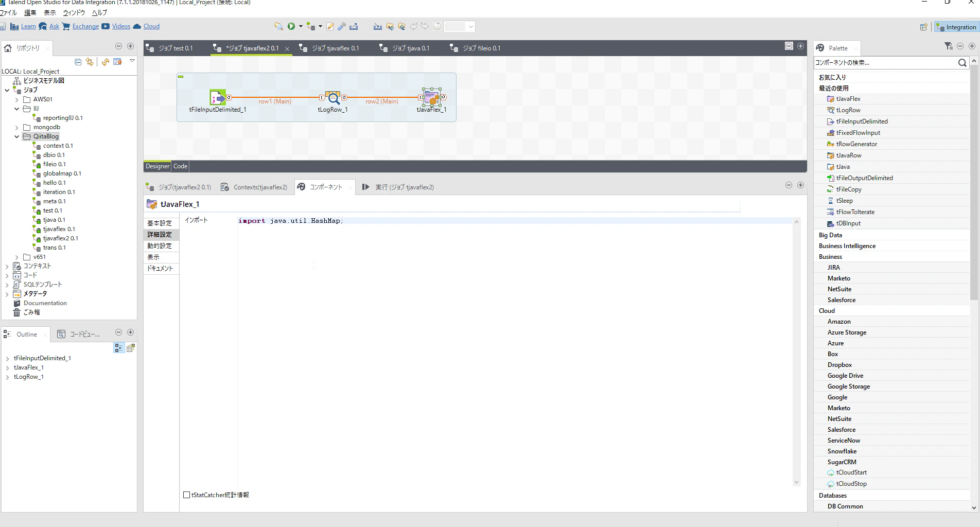This screenshot has height=527, width=980.
Task: Select the tFileInputDelimited_1 component on canvas
Action: pyautogui.click(x=218, y=97)
